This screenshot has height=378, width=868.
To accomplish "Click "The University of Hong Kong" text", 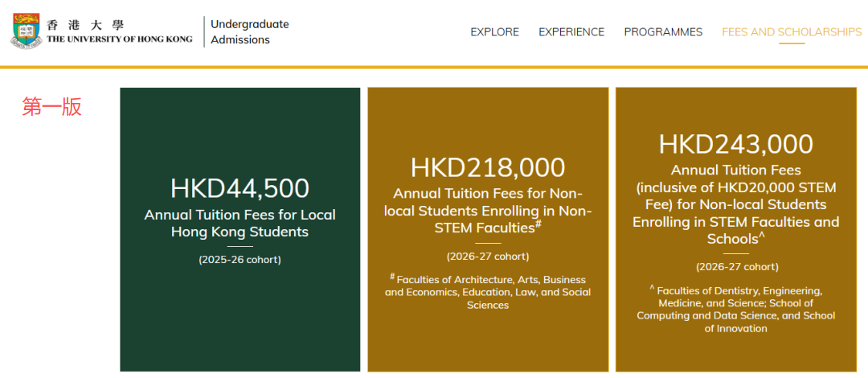I will tap(119, 39).
